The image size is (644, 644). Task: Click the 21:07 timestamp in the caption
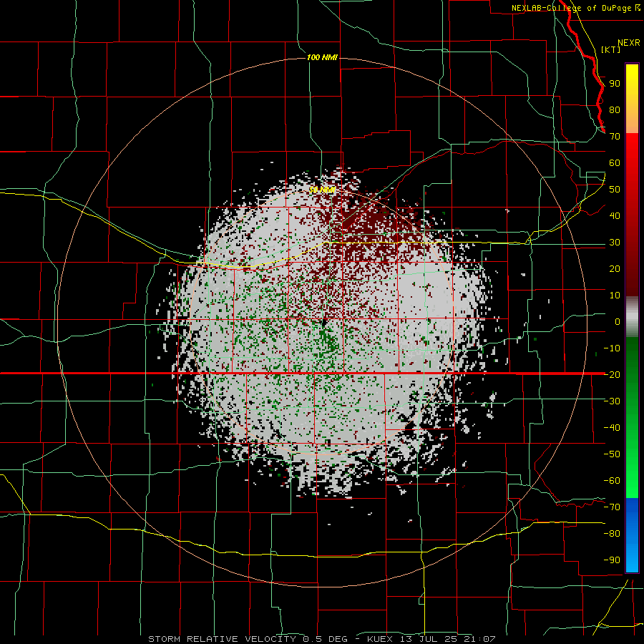click(479, 639)
